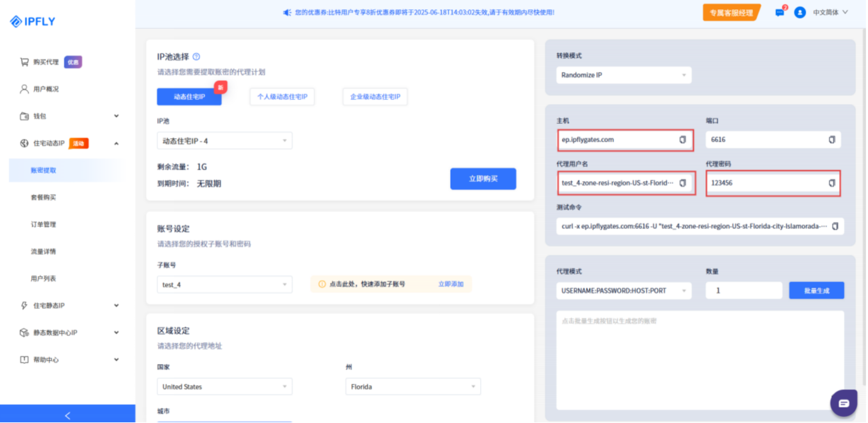Screen dimensions: 868x423
Task: Expand the 钱包 menu chevron
Action: point(117,116)
